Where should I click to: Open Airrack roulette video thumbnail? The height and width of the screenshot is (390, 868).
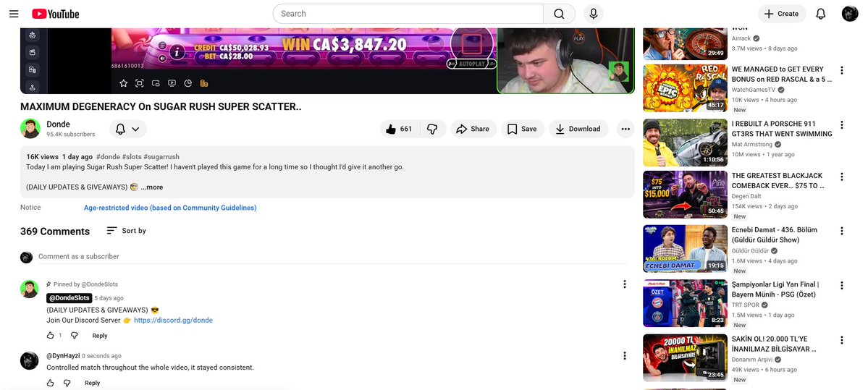pyautogui.click(x=685, y=43)
